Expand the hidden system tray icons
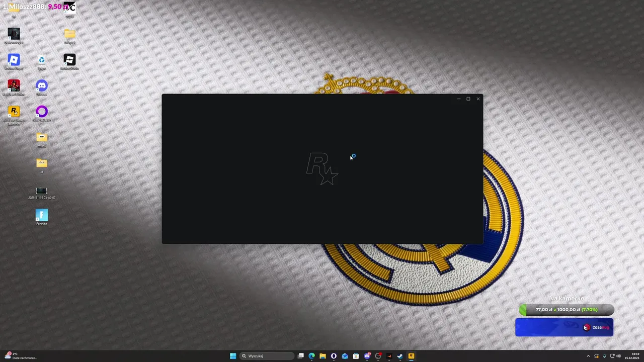The image size is (644, 362). [588, 356]
